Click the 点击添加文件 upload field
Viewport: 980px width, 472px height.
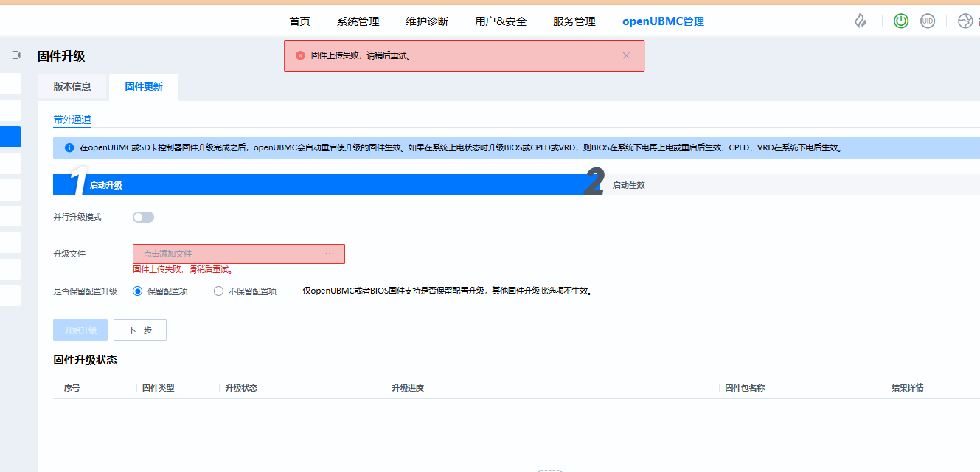(229, 254)
